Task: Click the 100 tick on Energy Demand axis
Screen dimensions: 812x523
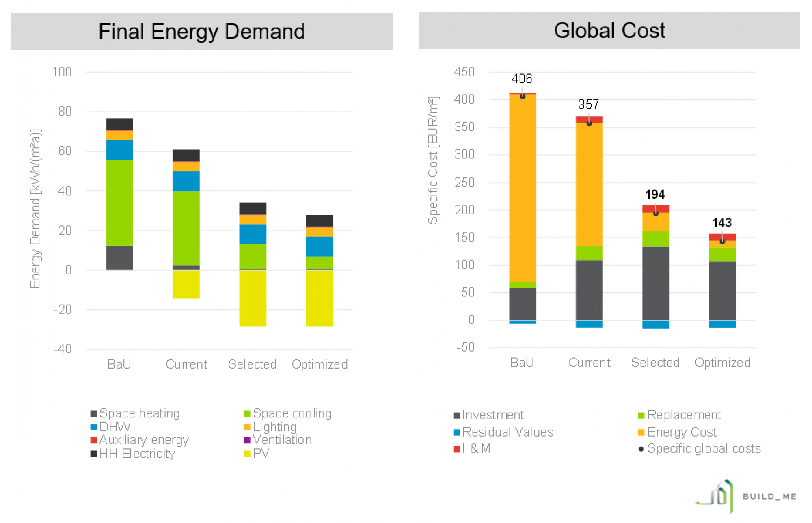Action: point(62,72)
